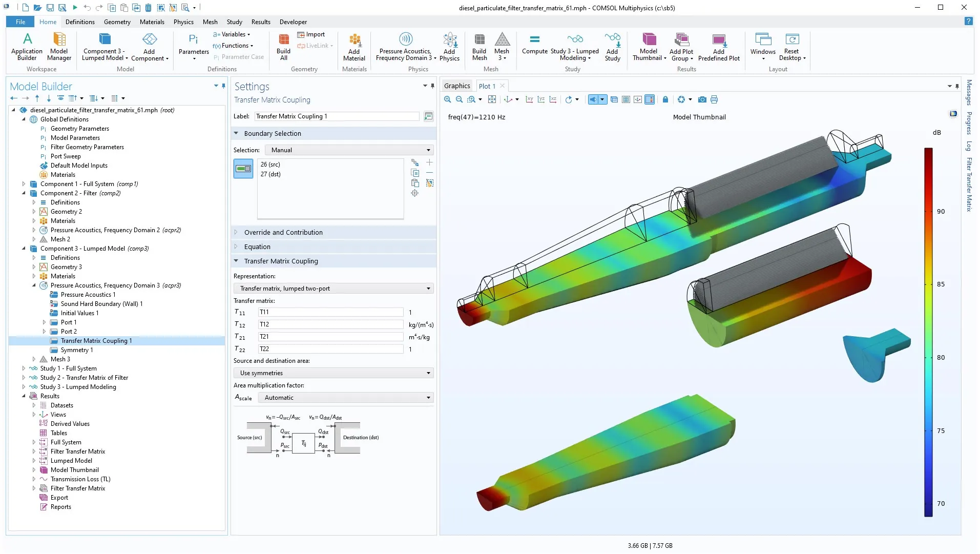Viewport: 980px width, 554px height.
Task: Click the T11 transfer matrix input field
Action: click(x=330, y=312)
